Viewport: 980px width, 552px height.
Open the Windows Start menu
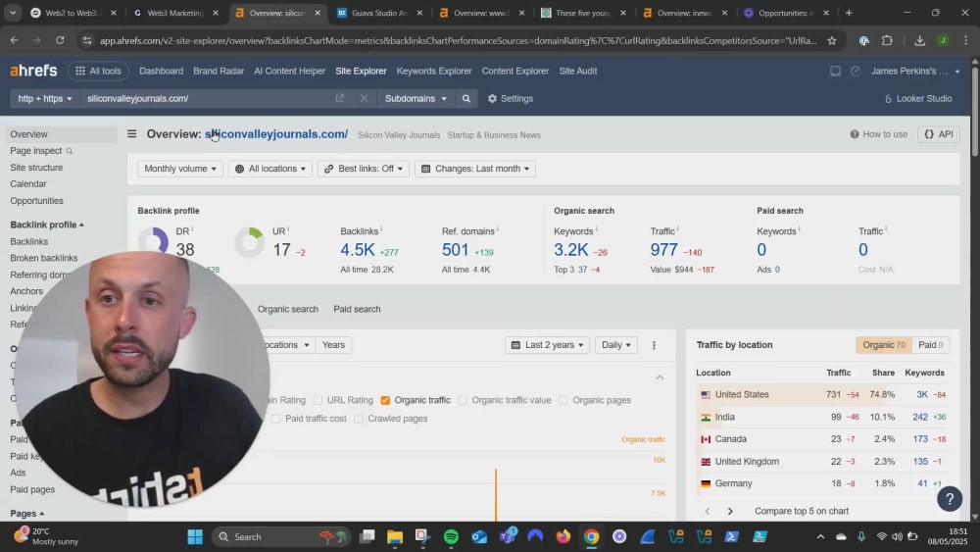195,536
